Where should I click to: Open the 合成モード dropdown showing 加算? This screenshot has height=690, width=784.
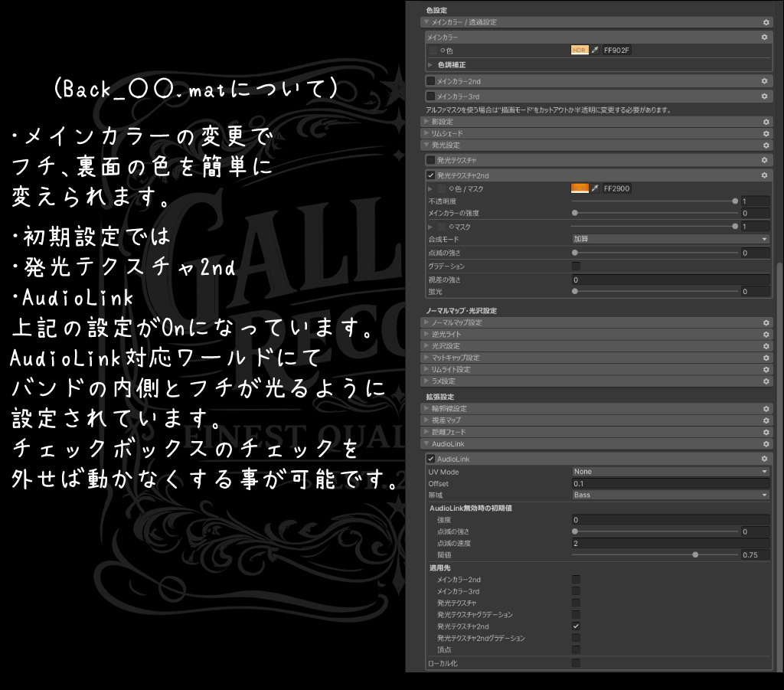tap(671, 238)
